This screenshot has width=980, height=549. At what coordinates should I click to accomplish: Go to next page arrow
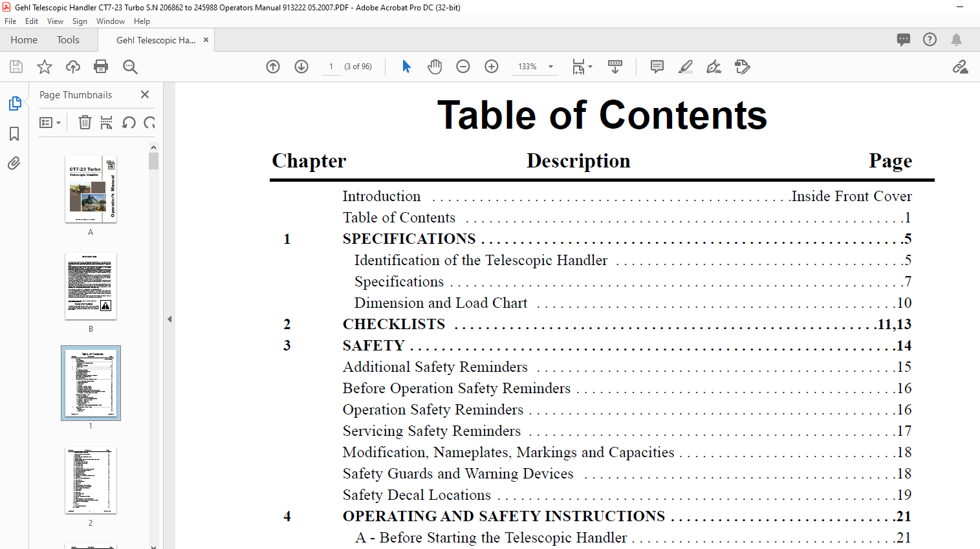(x=301, y=67)
